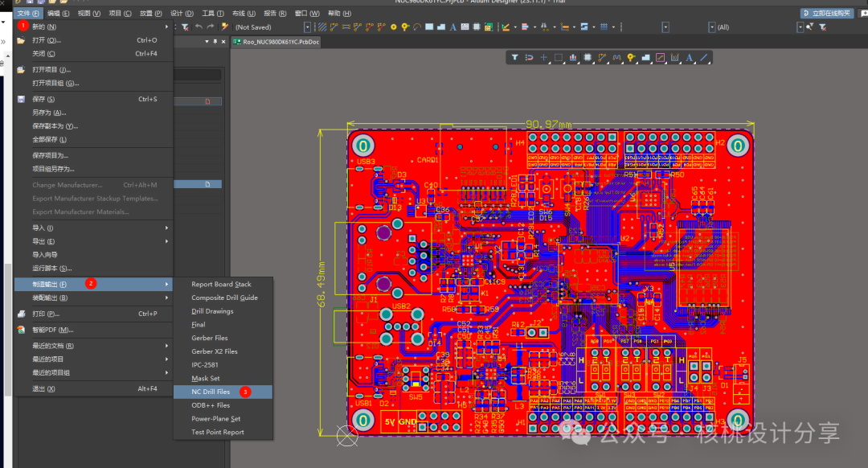Viewport: 868px width, 468px height.
Task: Select length tuning icon in Active Bar
Action: tap(616, 57)
